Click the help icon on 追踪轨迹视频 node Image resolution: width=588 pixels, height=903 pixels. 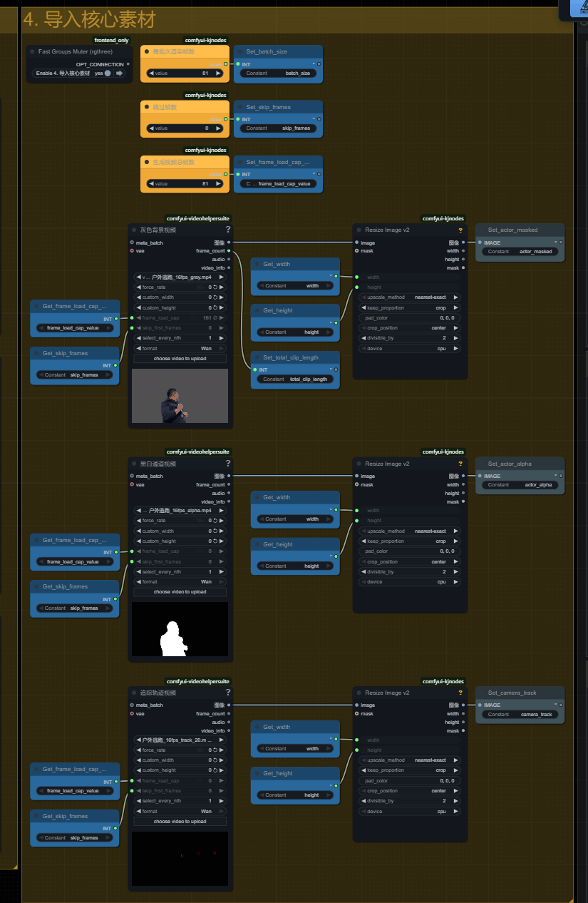pos(228,693)
